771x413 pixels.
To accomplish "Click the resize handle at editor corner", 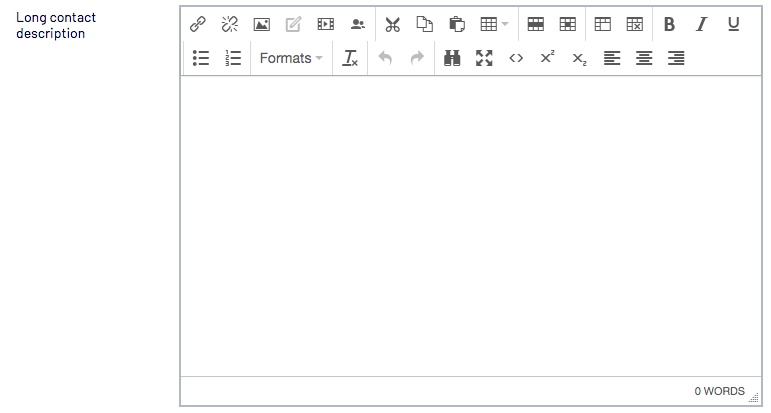I will click(x=753, y=397).
